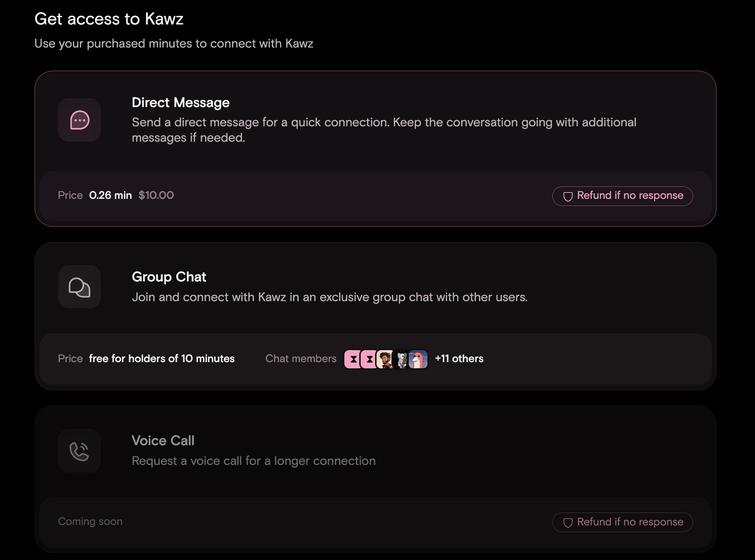Click the 0.26 min price value
This screenshot has height=560, width=755.
click(x=110, y=195)
